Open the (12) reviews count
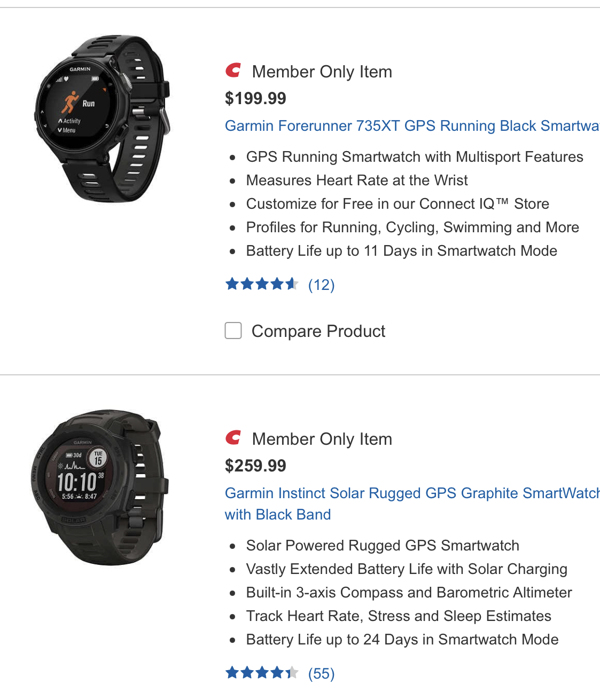The width and height of the screenshot is (600, 700). [321, 285]
